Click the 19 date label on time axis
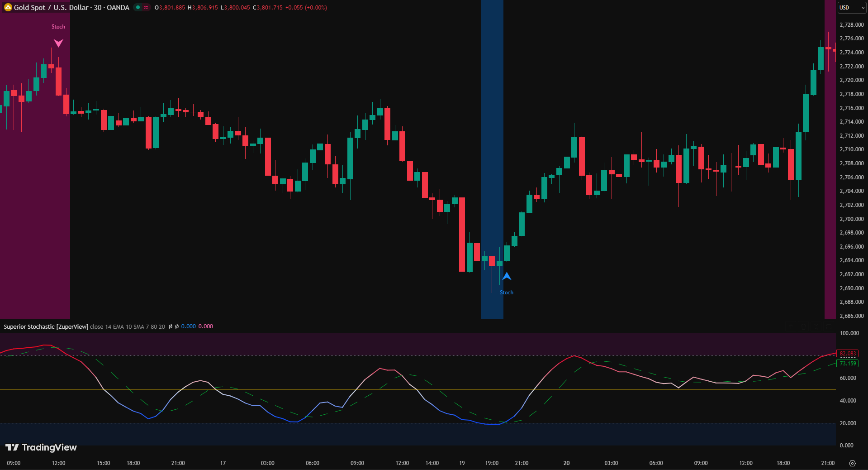The height and width of the screenshot is (470, 868). click(x=462, y=463)
